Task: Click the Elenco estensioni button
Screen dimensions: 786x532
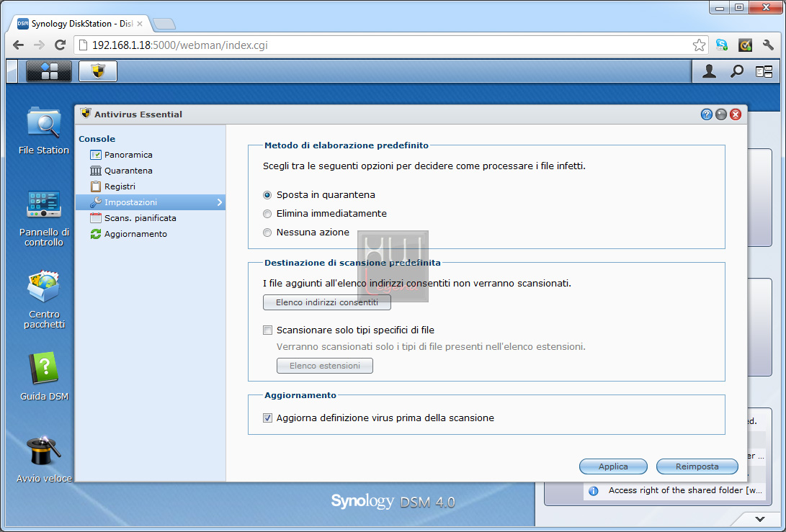Action: pyautogui.click(x=325, y=366)
